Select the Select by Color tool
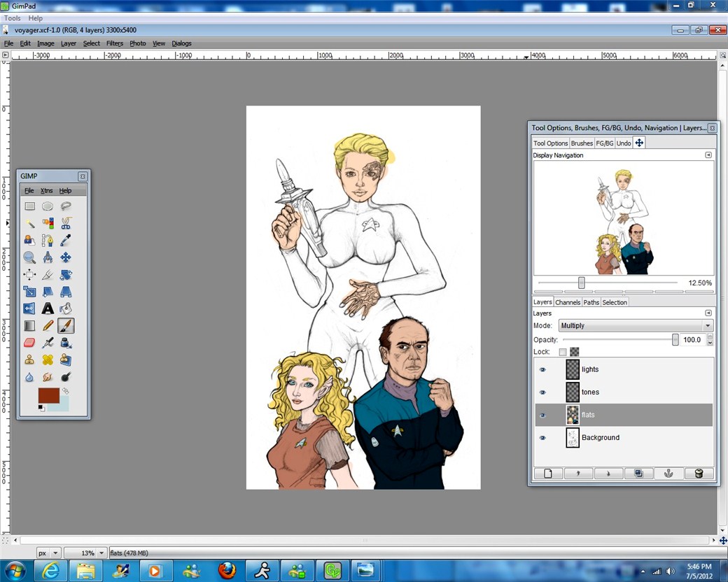 pyautogui.click(x=48, y=223)
